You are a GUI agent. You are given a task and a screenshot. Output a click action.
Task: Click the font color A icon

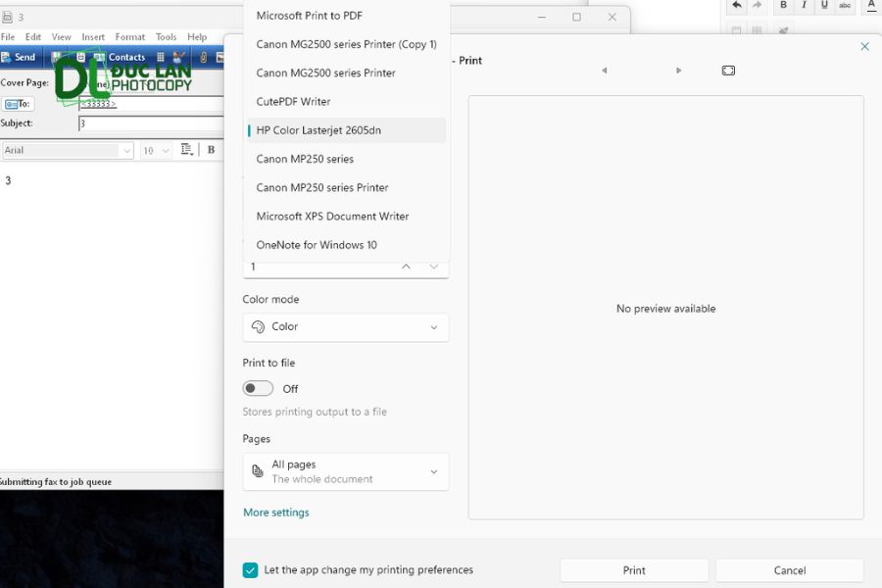click(871, 5)
